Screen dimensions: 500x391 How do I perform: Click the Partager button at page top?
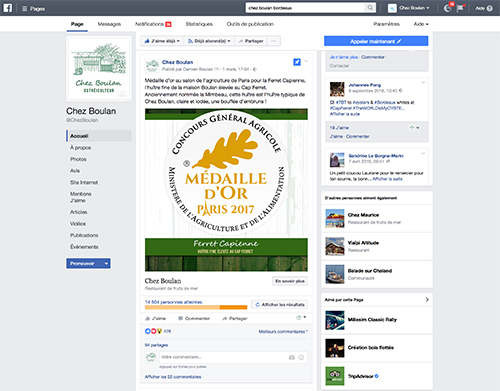click(x=250, y=41)
